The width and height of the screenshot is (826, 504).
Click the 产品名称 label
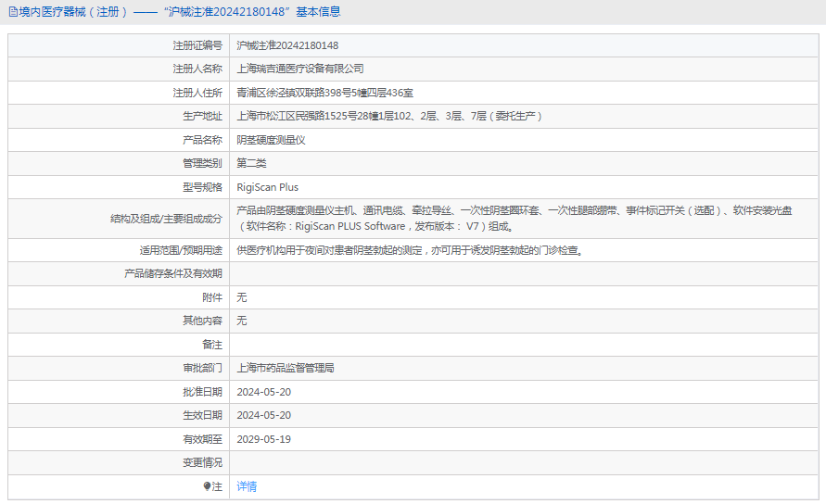coord(203,140)
